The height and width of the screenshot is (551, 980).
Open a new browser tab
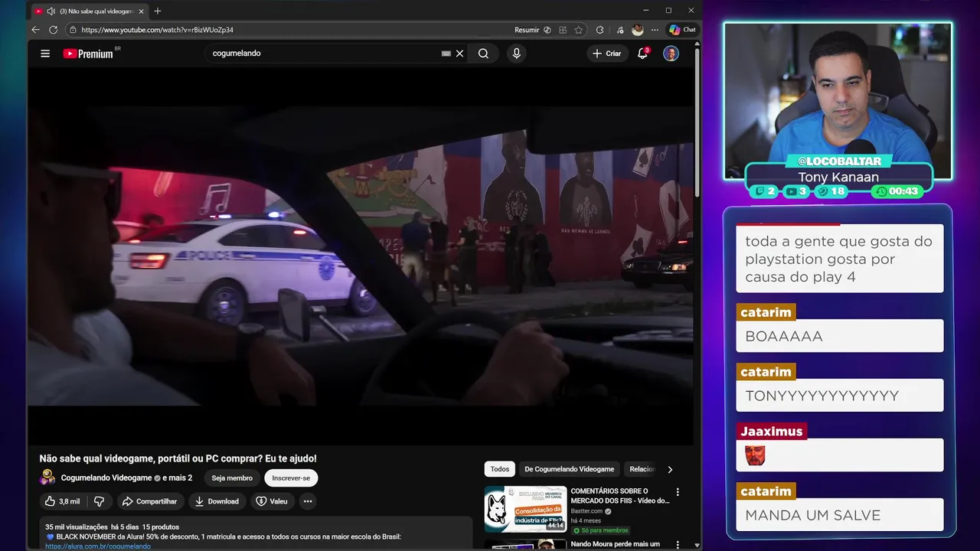tap(158, 11)
